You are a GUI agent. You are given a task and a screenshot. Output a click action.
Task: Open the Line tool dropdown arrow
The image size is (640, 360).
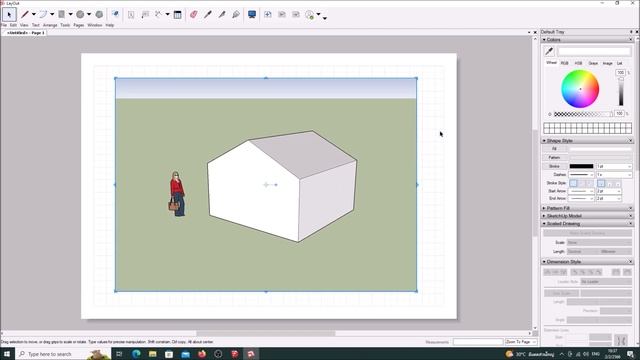[34, 15]
